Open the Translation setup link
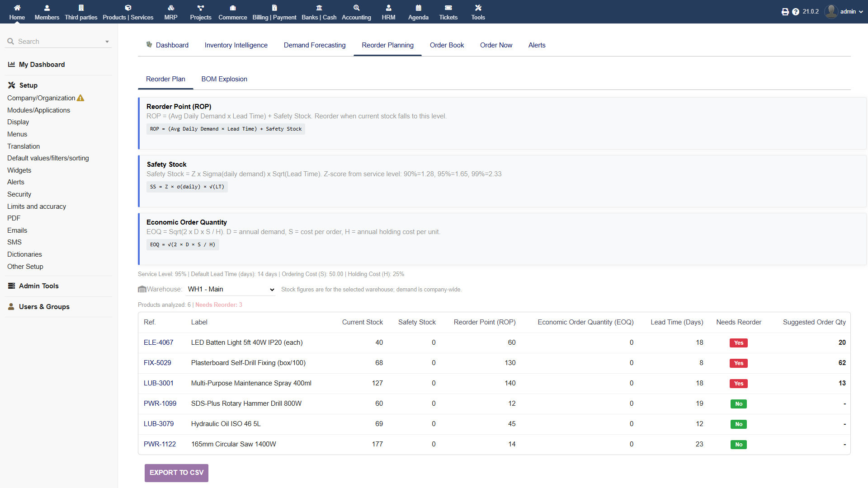 click(24, 146)
